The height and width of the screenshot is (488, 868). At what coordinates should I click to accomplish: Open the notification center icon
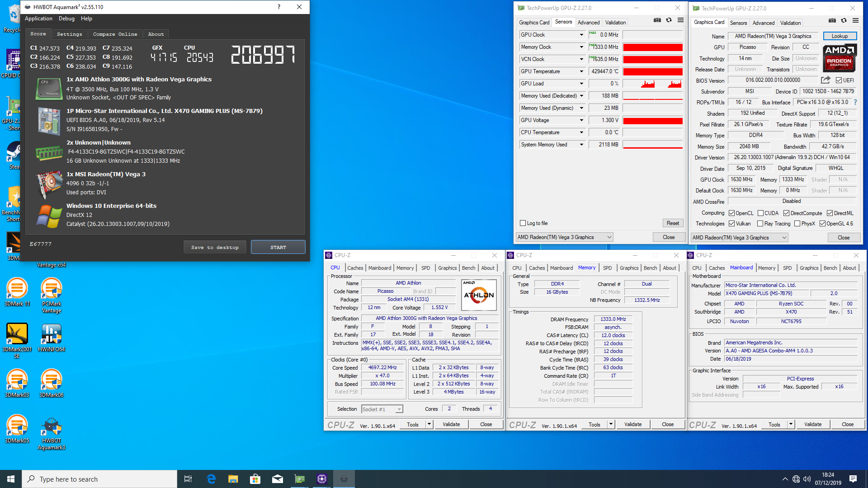[x=853, y=479]
